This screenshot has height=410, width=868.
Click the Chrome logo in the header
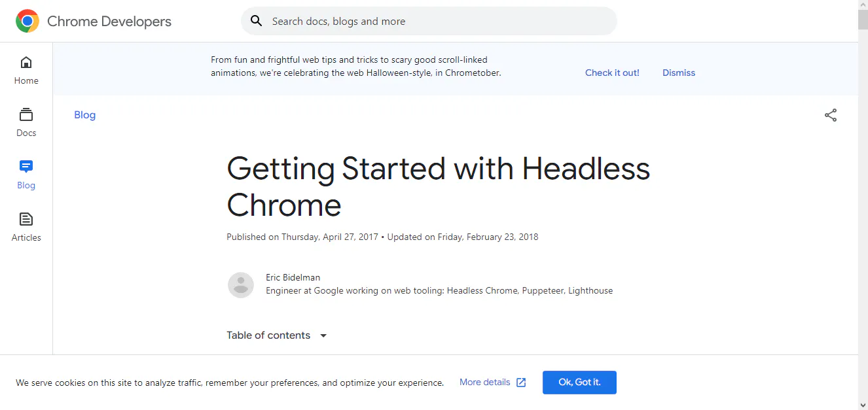(27, 20)
